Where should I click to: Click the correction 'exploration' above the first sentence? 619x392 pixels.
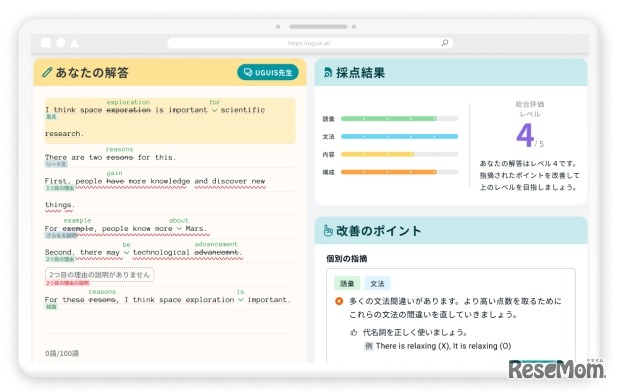click(x=128, y=102)
